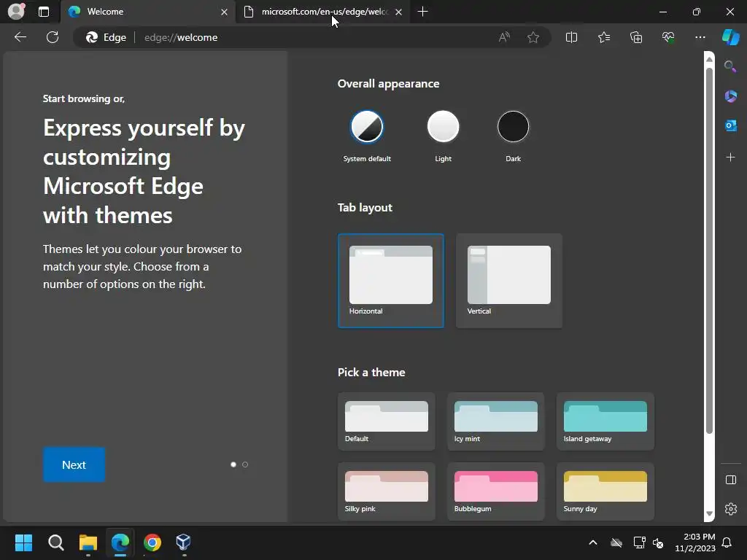
Task: Open the Windows Start menu
Action: pos(23,542)
